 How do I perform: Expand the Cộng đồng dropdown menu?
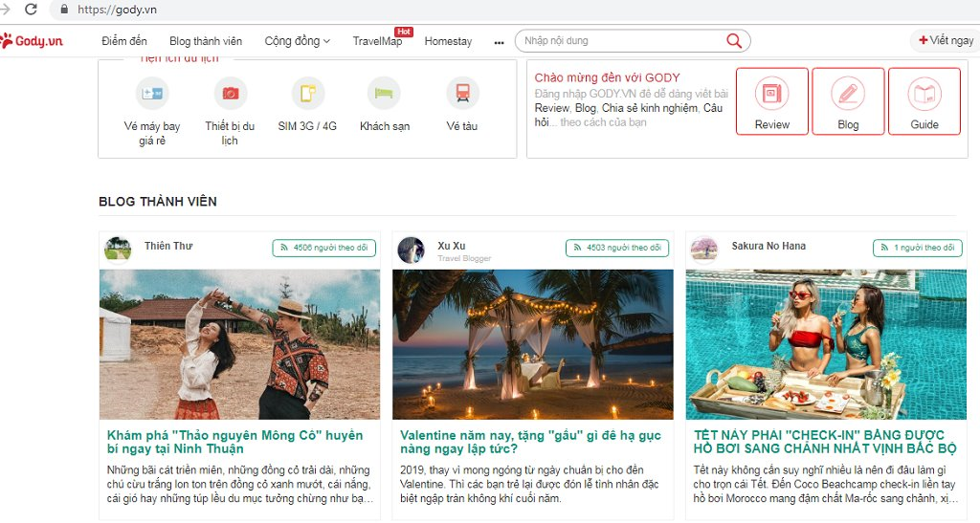pos(297,41)
